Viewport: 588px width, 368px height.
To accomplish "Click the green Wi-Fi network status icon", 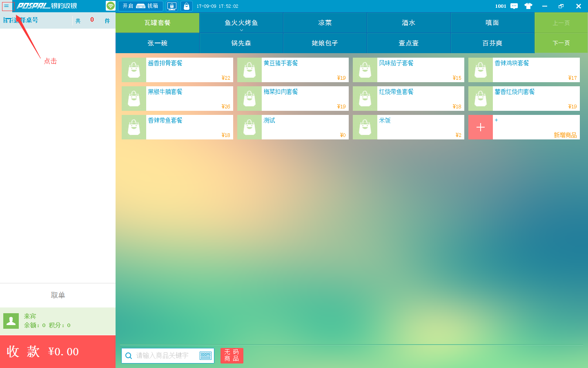I will [x=111, y=6].
